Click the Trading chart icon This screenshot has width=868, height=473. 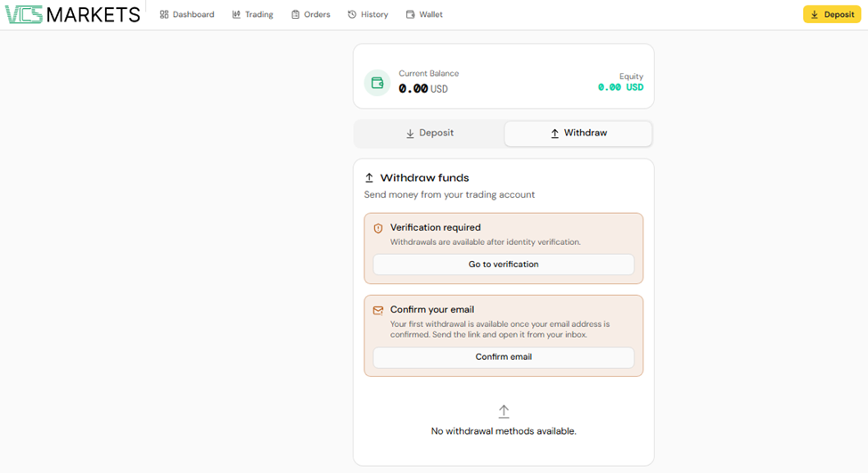pyautogui.click(x=236, y=14)
